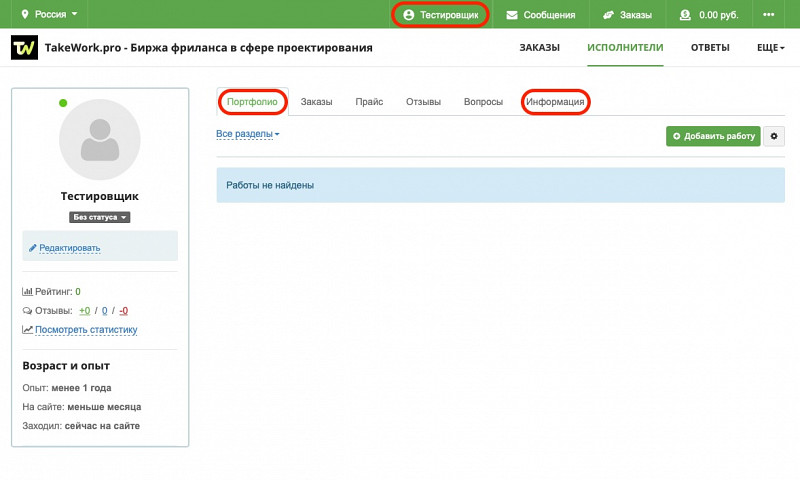Image resolution: width=800 pixels, height=480 pixels.
Task: Click the Тестировщик user profile icon
Action: point(409,15)
